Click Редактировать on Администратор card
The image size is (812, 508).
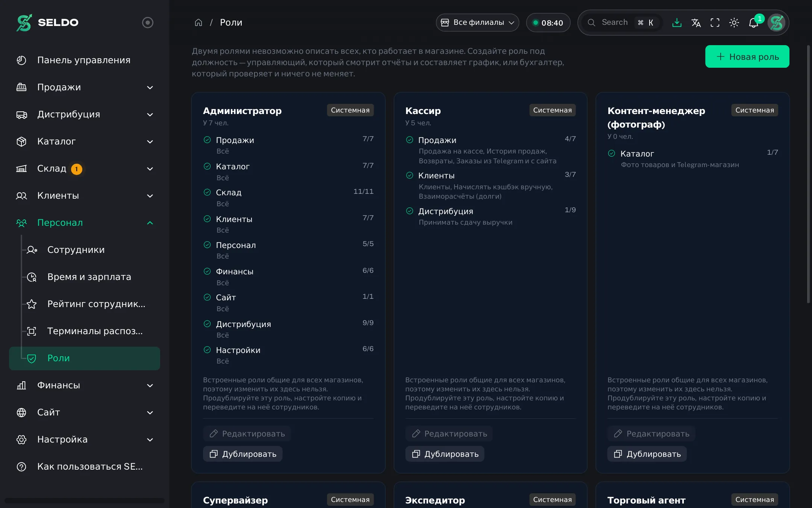coord(247,433)
